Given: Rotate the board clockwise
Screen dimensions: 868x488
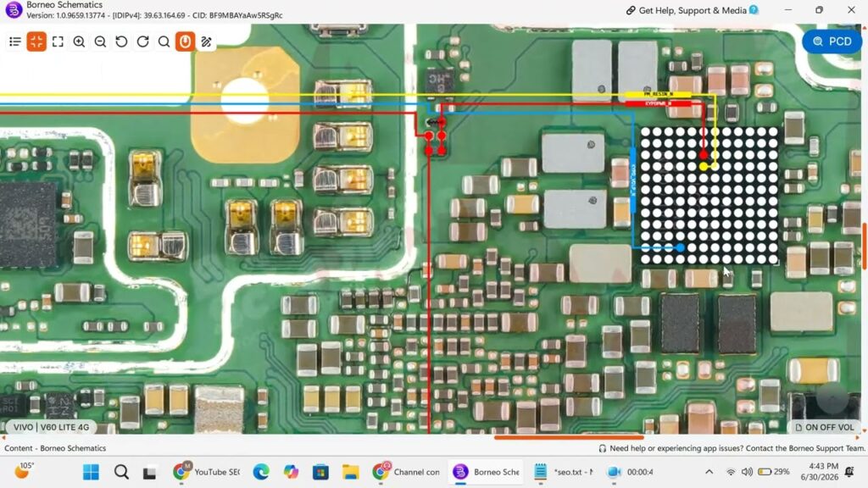Looking at the screenshot, I should (142, 42).
